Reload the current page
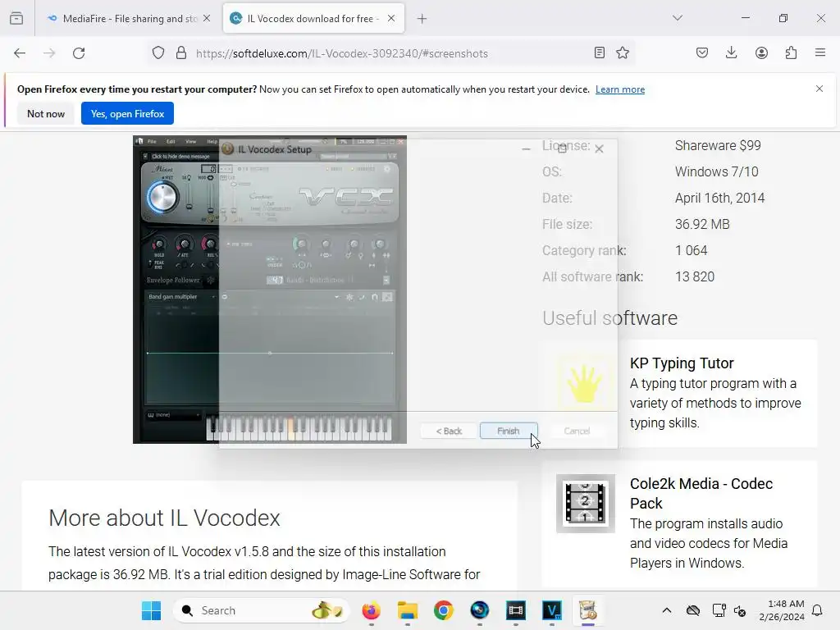 pos(79,53)
